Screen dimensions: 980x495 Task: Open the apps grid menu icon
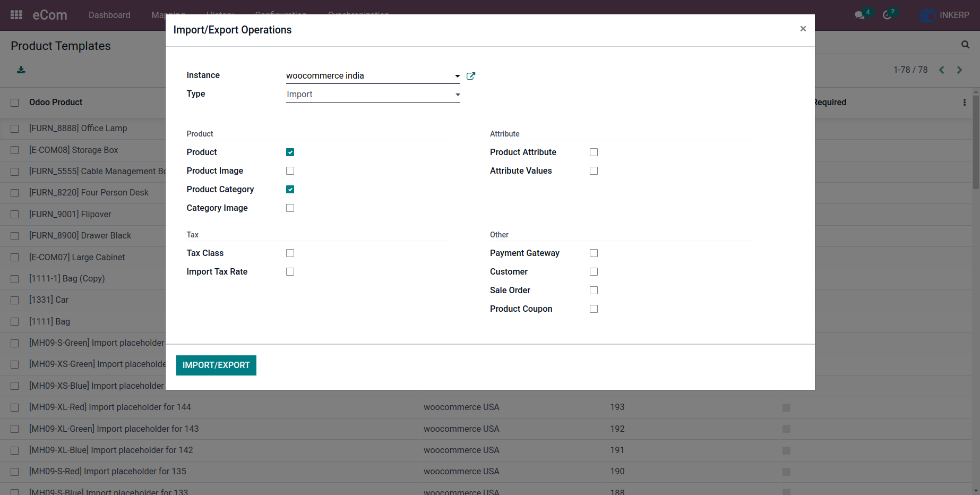16,15
